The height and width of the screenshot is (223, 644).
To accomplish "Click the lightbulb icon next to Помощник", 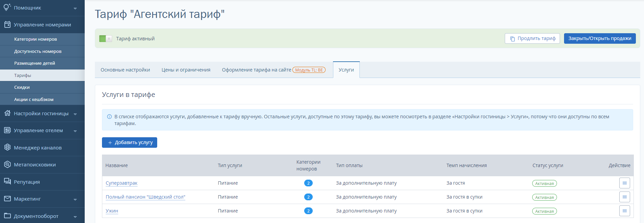I will point(7,7).
